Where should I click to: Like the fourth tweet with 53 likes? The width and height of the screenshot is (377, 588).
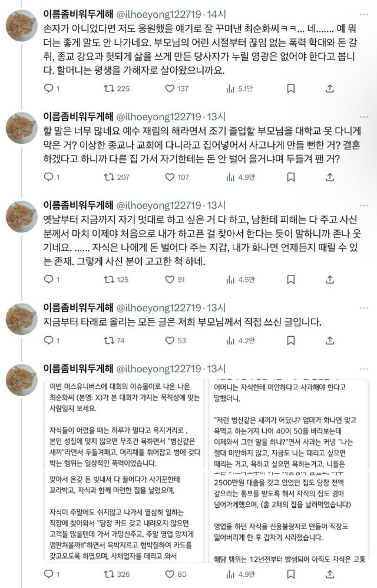coord(170,340)
